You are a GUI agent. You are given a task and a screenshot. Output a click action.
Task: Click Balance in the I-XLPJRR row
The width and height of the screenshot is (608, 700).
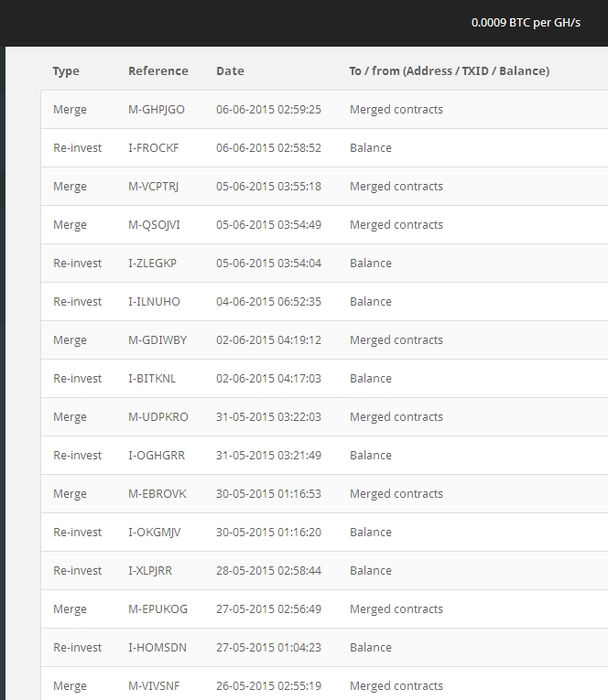(370, 570)
